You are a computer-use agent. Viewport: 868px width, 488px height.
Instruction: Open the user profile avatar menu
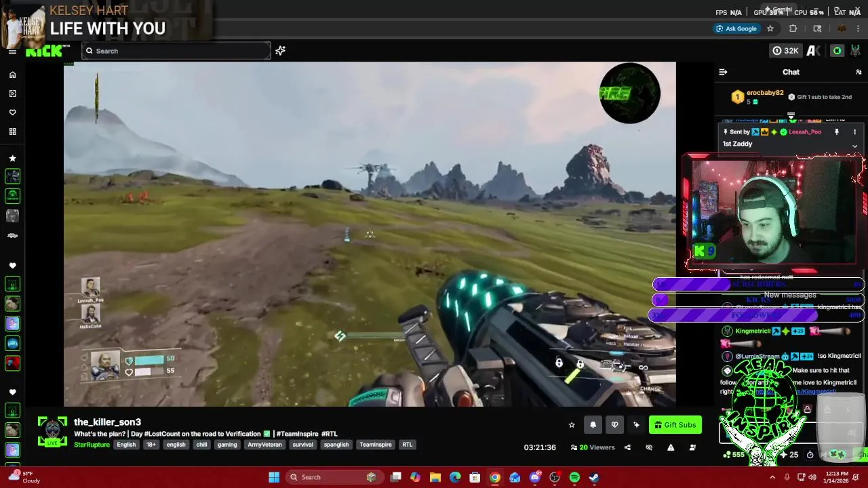856,51
